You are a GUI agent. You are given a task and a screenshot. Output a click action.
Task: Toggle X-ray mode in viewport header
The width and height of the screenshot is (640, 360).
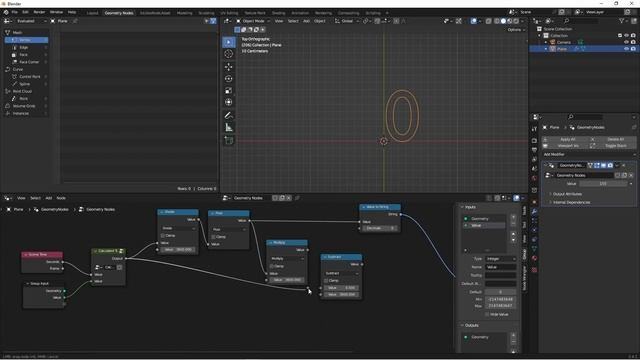click(489, 21)
